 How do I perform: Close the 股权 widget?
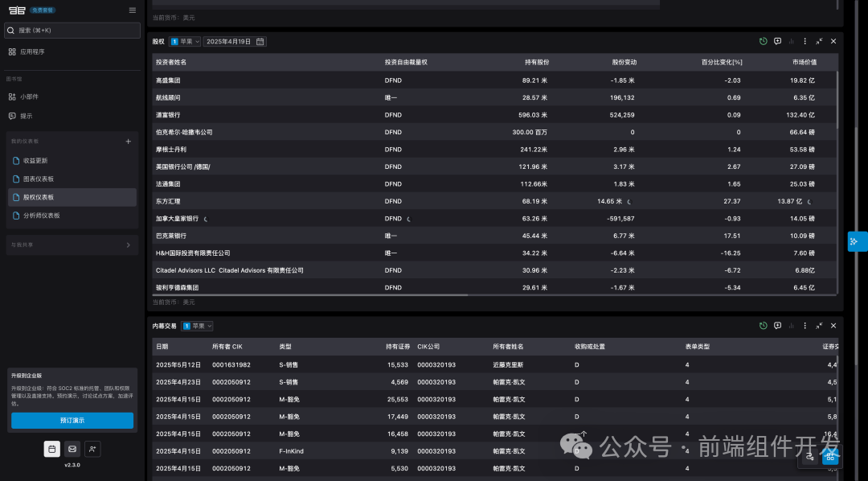point(833,42)
